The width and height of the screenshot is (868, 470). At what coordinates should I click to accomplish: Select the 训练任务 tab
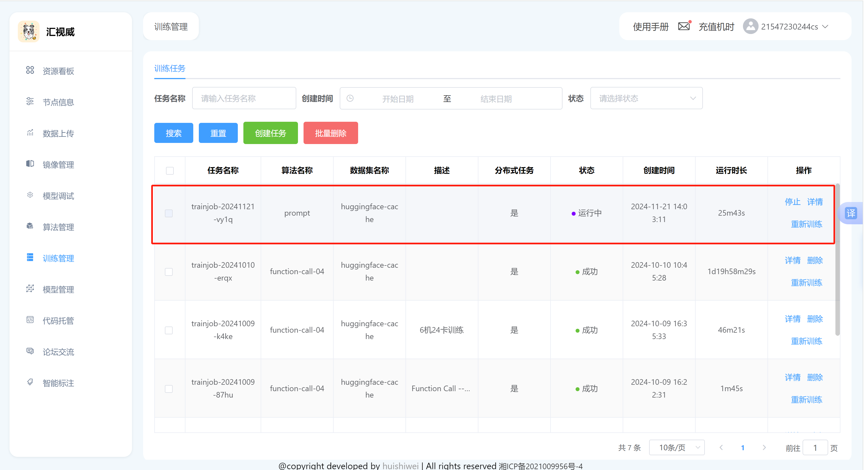[170, 69]
